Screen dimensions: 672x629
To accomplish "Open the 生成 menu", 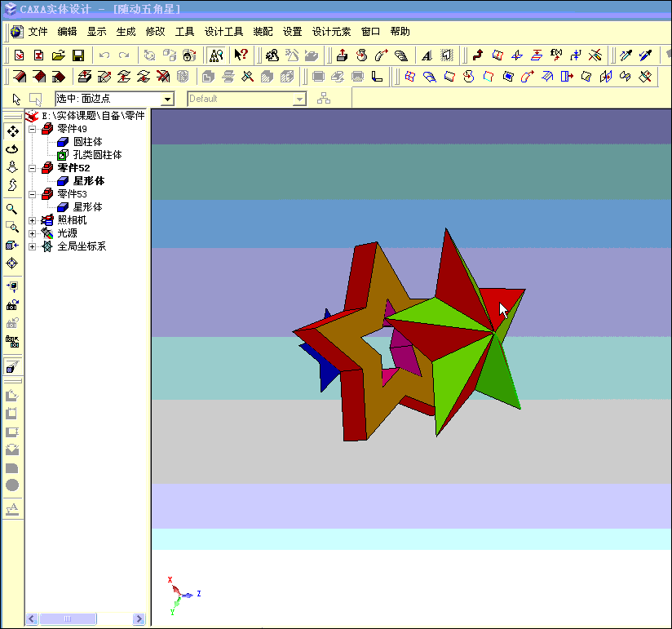I will 126,32.
